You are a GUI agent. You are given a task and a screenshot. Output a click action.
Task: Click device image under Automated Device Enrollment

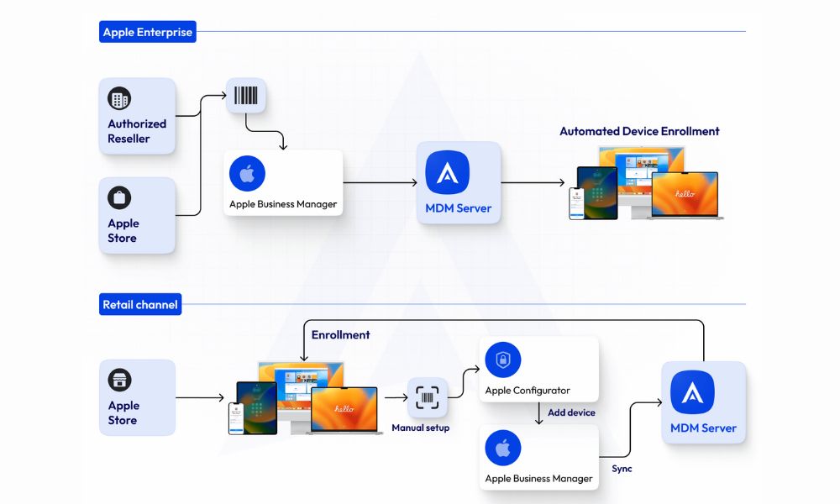pos(645,183)
